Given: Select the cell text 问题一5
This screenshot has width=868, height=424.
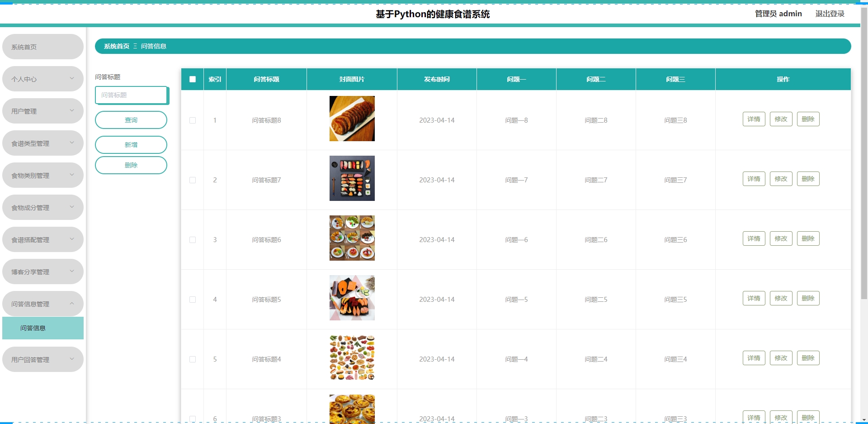Looking at the screenshot, I should coord(516,300).
